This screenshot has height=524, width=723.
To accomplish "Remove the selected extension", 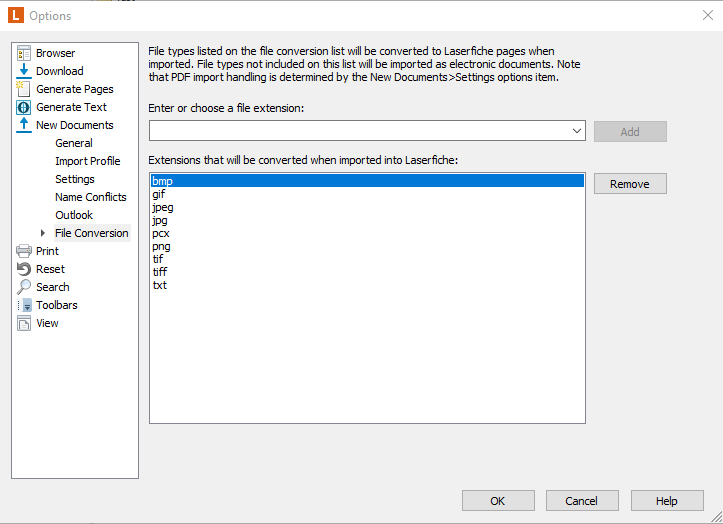I will click(x=630, y=184).
